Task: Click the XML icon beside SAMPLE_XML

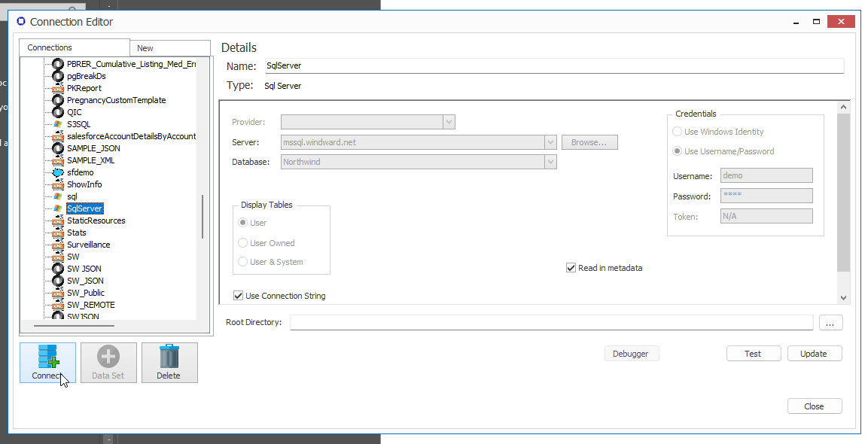Action: coord(58,160)
